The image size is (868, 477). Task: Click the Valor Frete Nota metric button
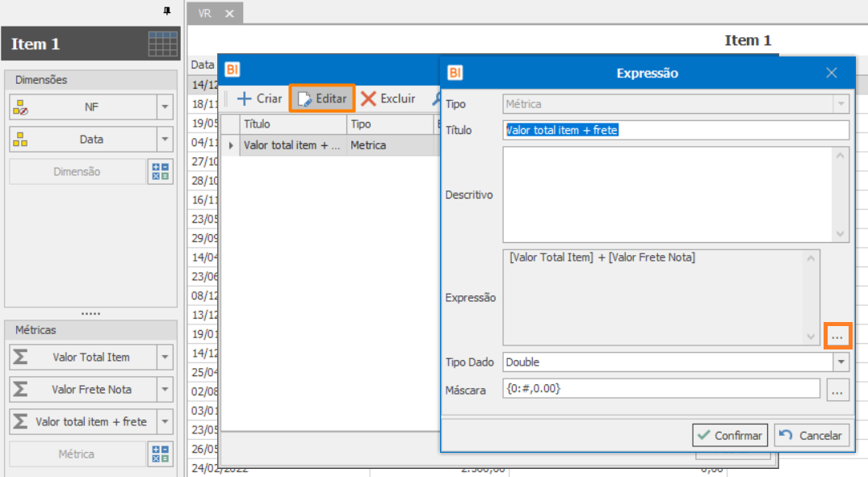pyautogui.click(x=84, y=390)
